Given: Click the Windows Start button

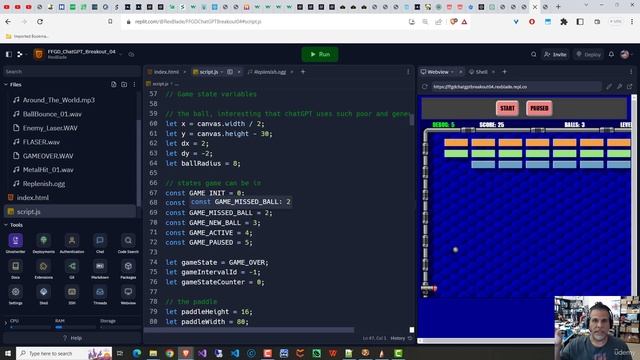Looking at the screenshot, I should [x=7, y=353].
